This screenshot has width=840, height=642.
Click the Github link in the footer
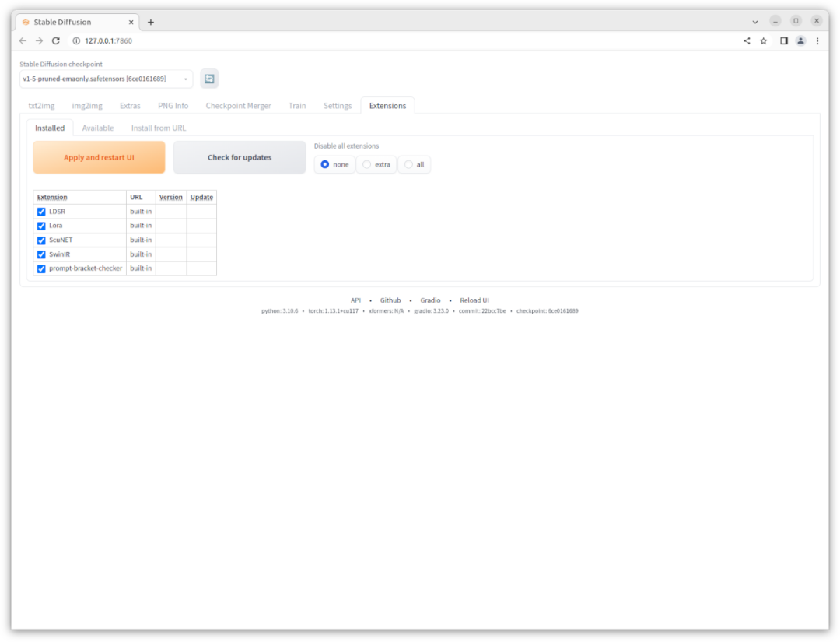(390, 300)
